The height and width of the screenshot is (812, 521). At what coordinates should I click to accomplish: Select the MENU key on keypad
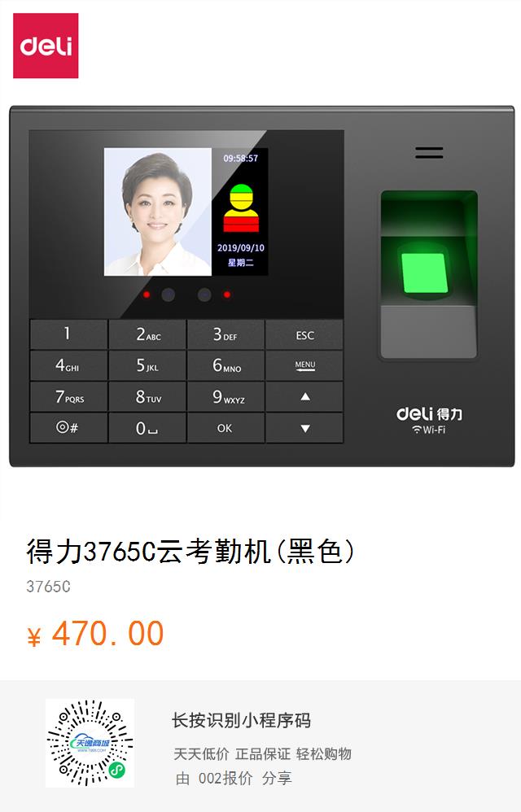click(x=304, y=365)
